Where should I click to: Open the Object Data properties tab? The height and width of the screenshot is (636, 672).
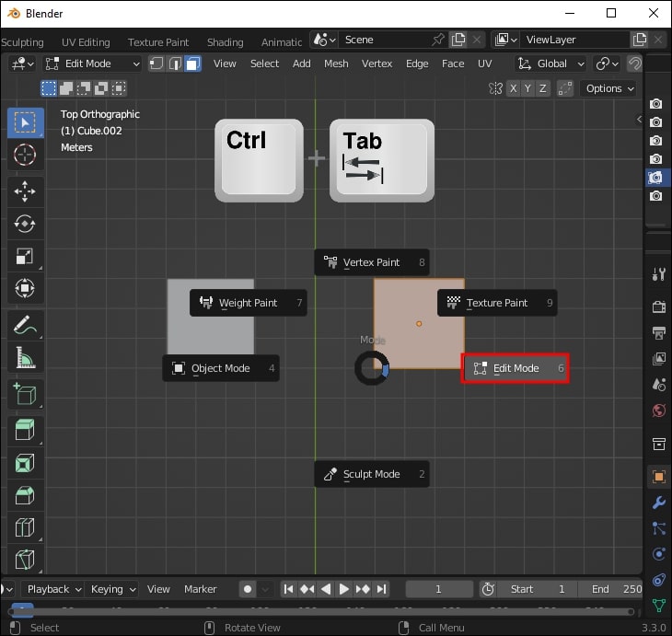point(659,605)
